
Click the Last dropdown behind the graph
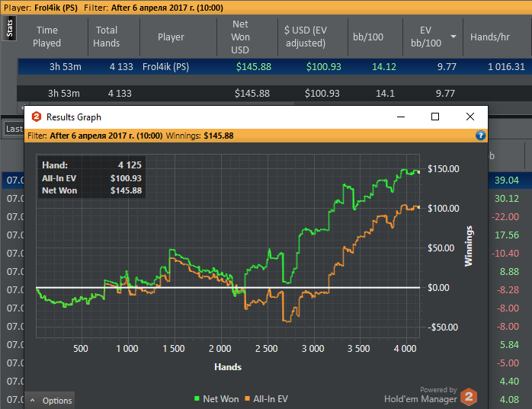14,129
